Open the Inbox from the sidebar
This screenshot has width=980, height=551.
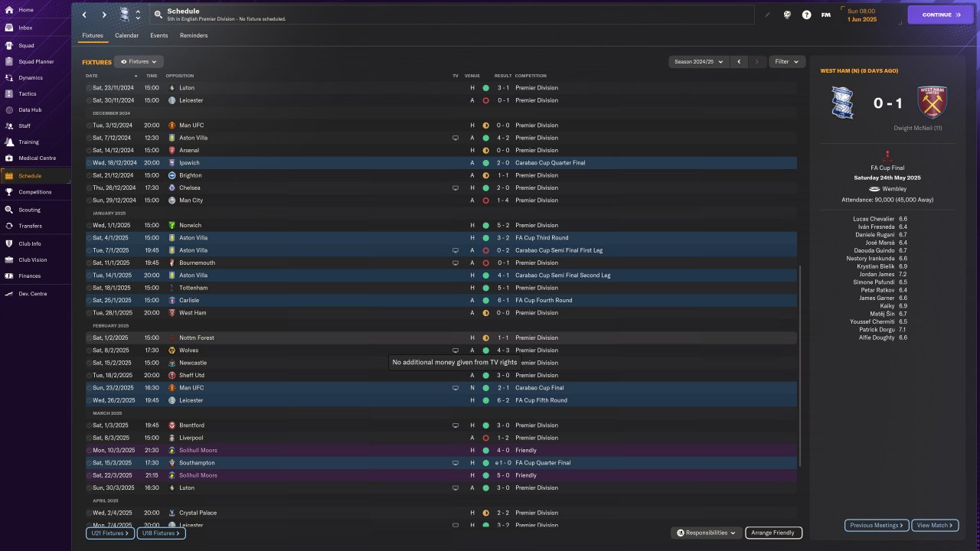pyautogui.click(x=26, y=28)
